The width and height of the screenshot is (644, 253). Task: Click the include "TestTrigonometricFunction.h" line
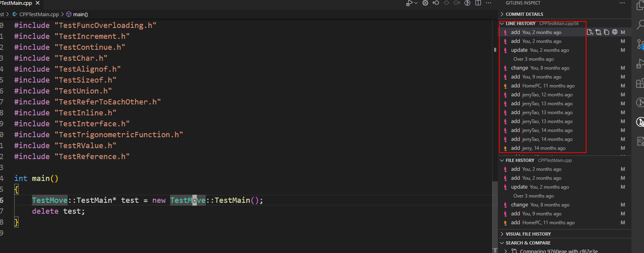click(98, 134)
